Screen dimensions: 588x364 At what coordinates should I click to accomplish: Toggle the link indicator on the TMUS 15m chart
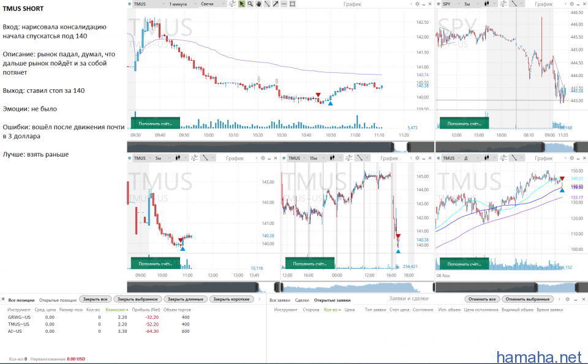tap(284, 158)
